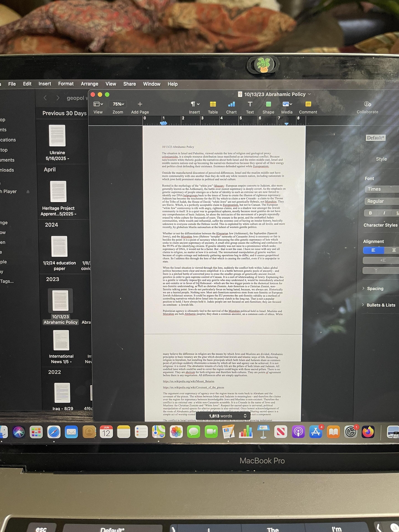399x532 pixels.
Task: Open Keynote from the Dock
Action: pyautogui.click(x=263, y=431)
